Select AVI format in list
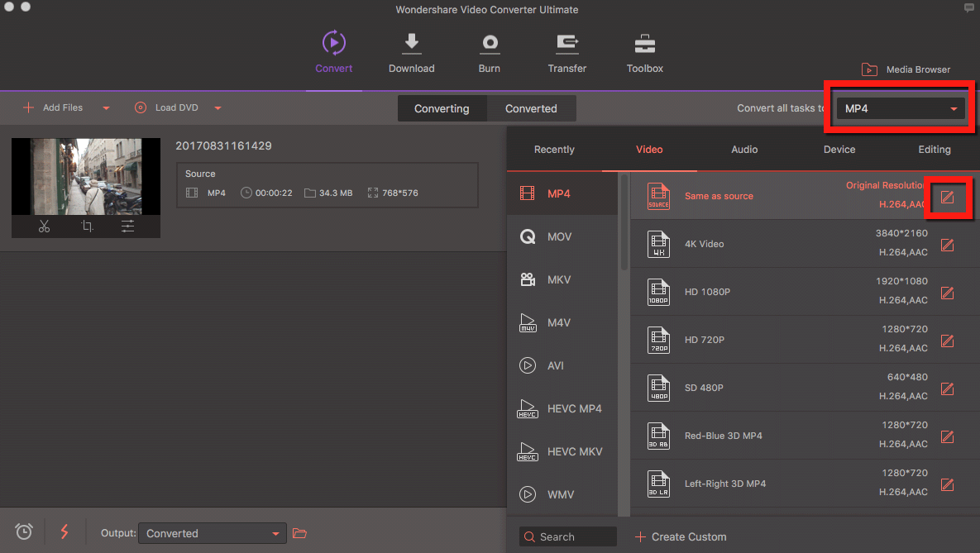Image resolution: width=980 pixels, height=553 pixels. pos(562,365)
